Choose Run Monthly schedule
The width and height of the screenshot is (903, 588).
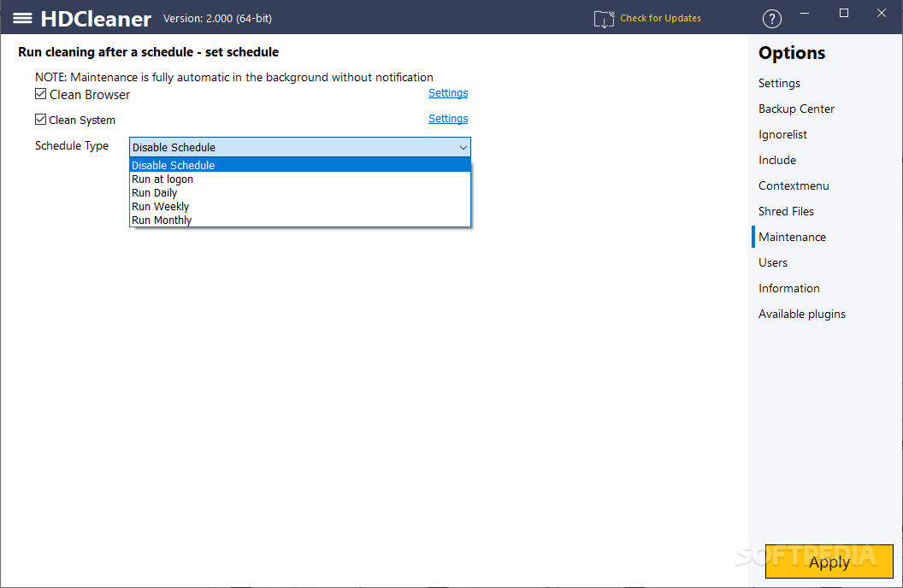[300, 220]
